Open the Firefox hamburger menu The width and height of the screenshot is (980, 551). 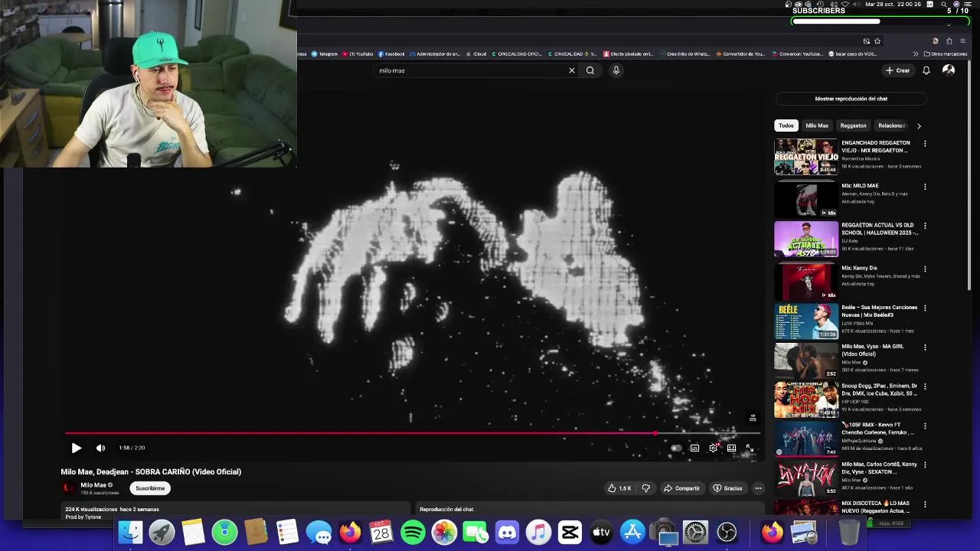962,41
